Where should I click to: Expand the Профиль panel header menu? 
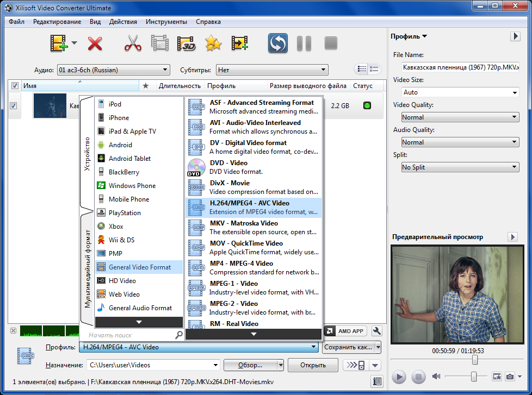pyautogui.click(x=409, y=36)
